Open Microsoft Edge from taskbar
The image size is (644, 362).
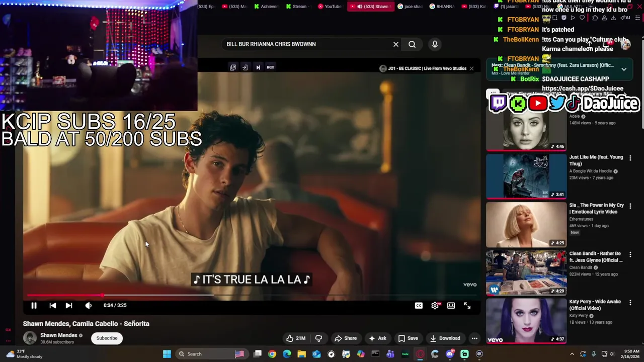pos(287,354)
